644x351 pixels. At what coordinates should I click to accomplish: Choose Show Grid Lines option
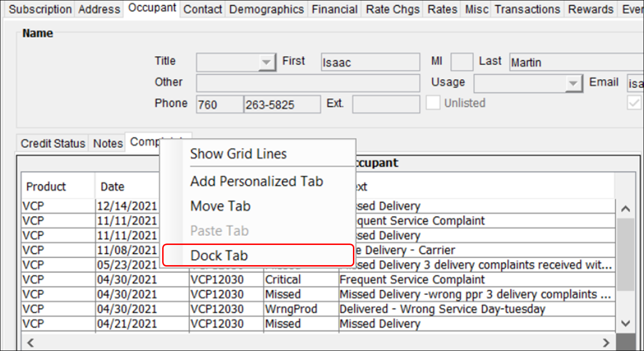[238, 154]
